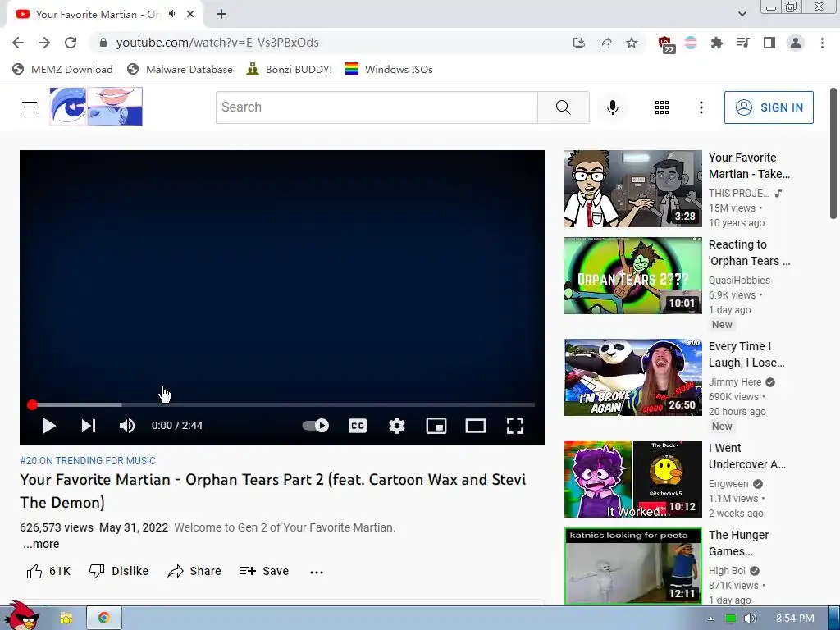Show hidden system tray icons
The width and height of the screenshot is (840, 630).
pyautogui.click(x=710, y=619)
